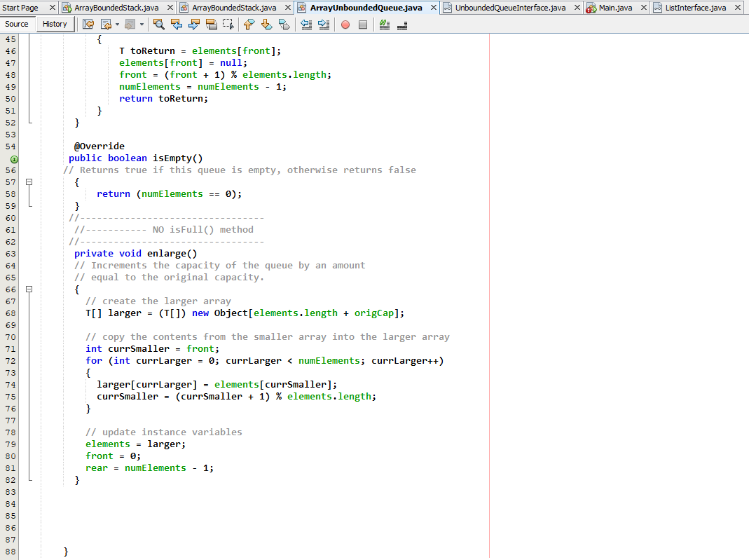Stop macro recording with gray square icon

(x=363, y=25)
